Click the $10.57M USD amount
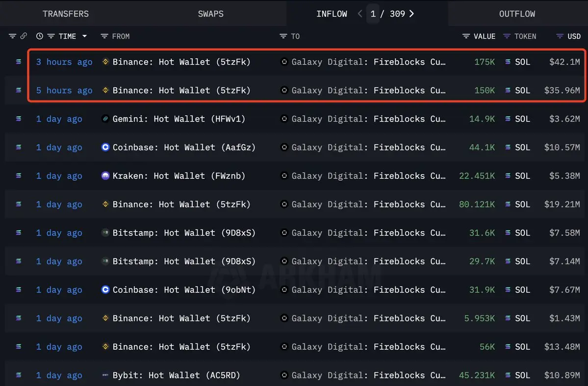This screenshot has height=386, width=588. pyautogui.click(x=562, y=147)
